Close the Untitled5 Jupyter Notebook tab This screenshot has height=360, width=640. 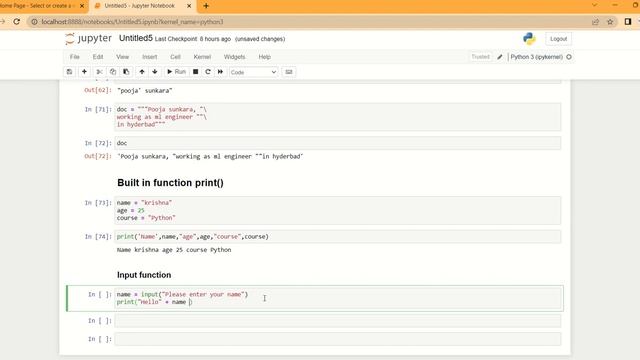coord(189,6)
